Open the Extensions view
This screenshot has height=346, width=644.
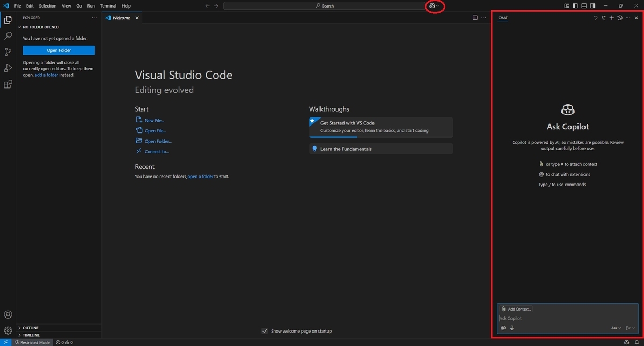point(8,84)
